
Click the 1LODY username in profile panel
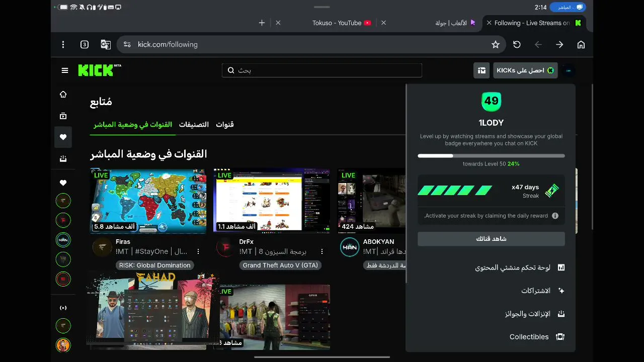coord(491,123)
